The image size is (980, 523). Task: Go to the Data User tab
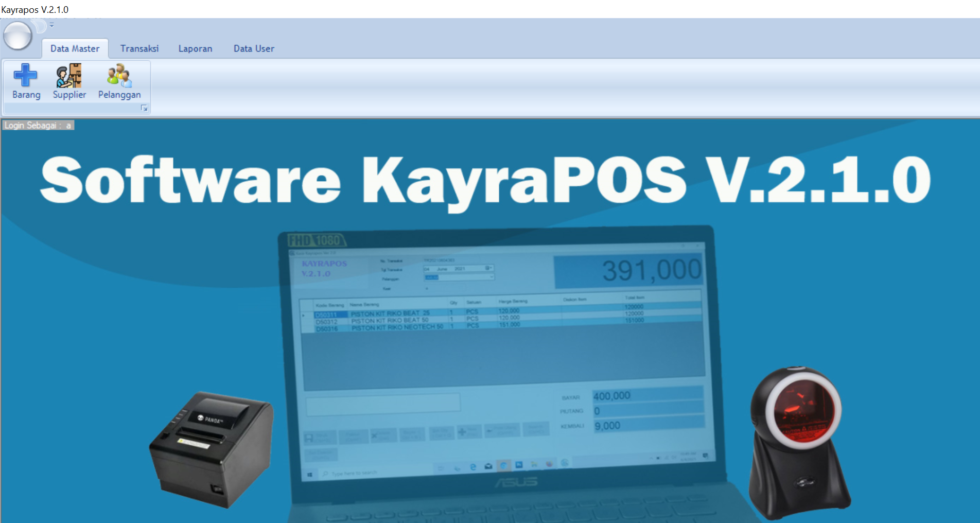click(254, 48)
